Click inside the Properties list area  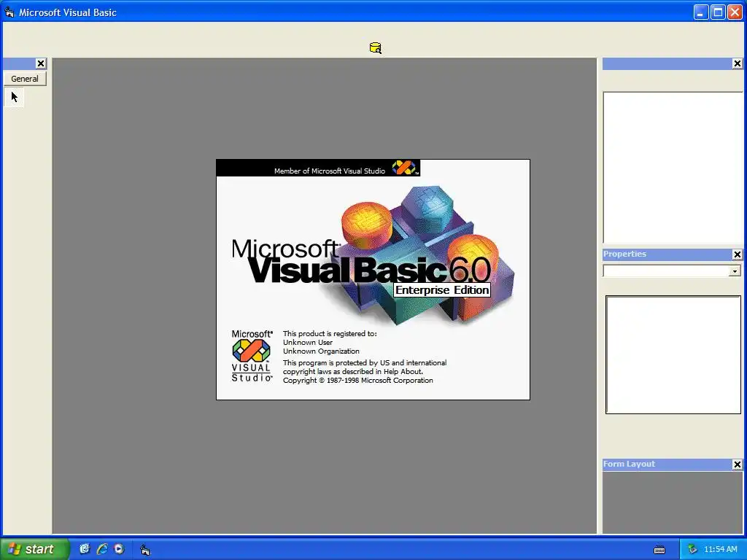click(x=673, y=355)
